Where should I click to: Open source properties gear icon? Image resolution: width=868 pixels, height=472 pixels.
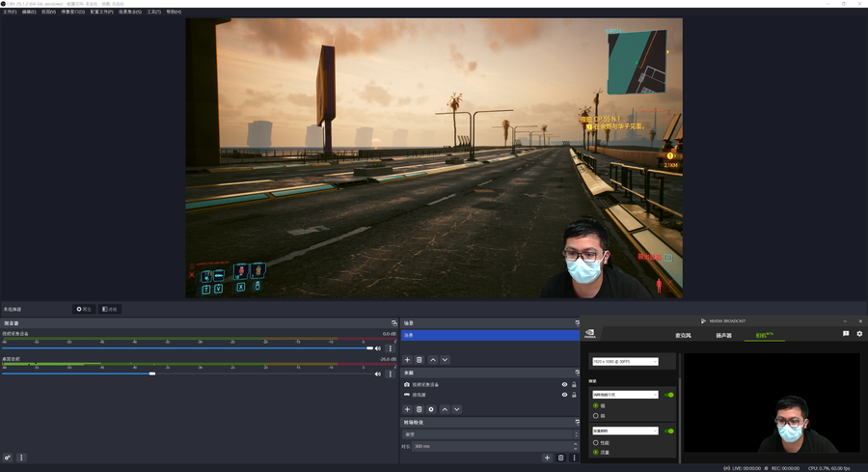click(x=431, y=409)
